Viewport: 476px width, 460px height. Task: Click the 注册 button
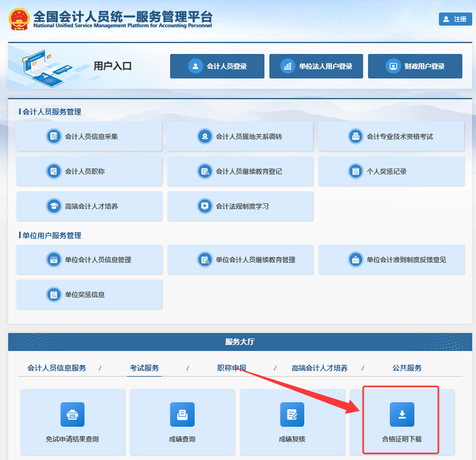[455, 19]
